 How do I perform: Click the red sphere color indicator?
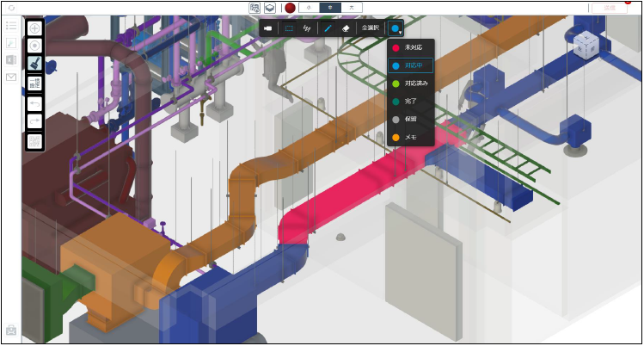click(x=291, y=8)
